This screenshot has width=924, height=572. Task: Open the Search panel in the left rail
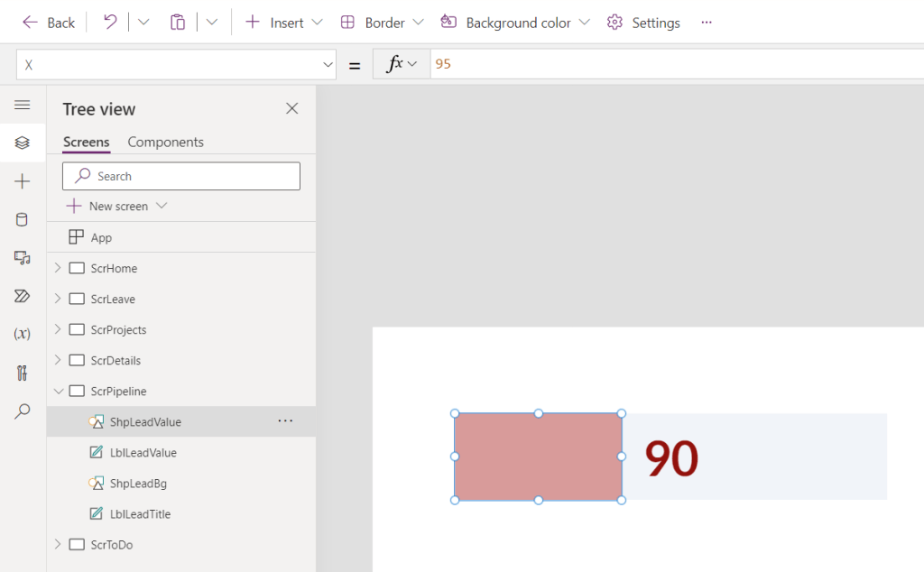[x=23, y=411]
